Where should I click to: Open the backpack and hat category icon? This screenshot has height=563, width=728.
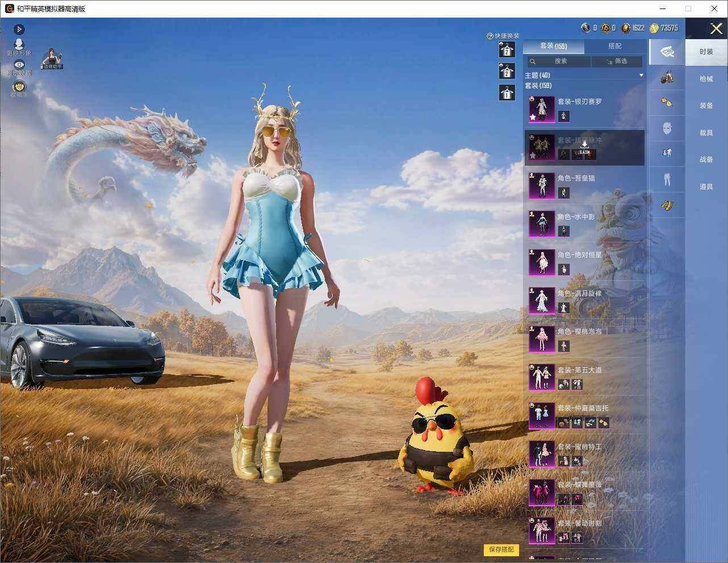click(667, 77)
